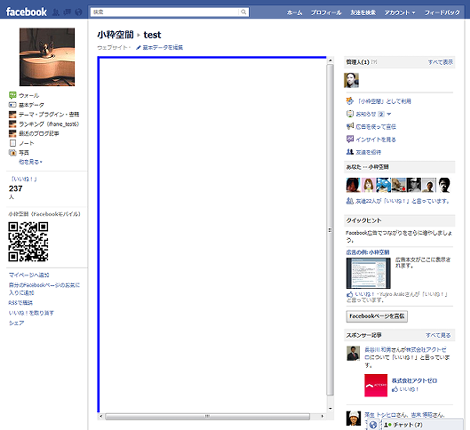Screen dimensions: 470x430
Task: Click RSSで購読 link
Action: tap(21, 303)
